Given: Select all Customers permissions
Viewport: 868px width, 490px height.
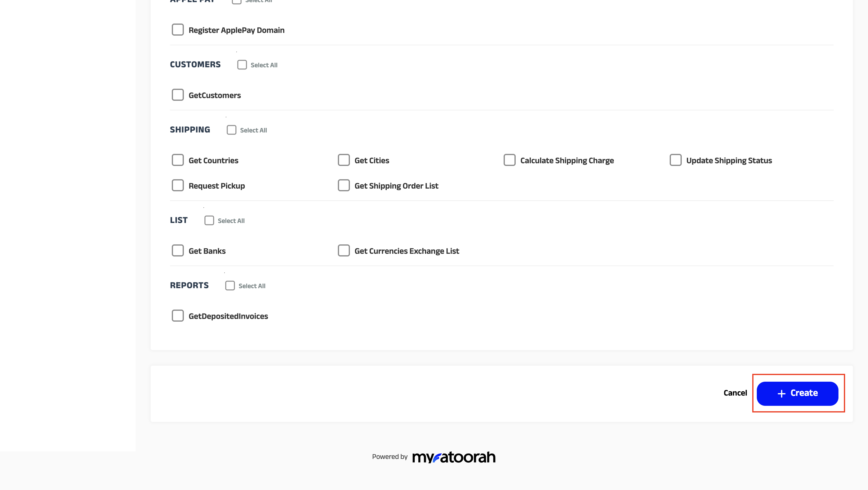Looking at the screenshot, I should (242, 65).
